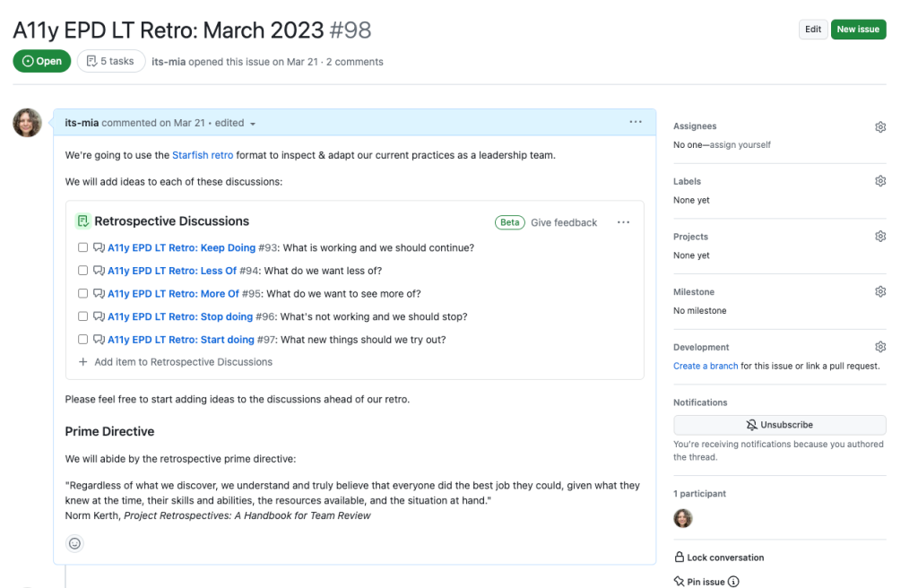Open the Milestone settings gear
The width and height of the screenshot is (918, 588).
879,290
